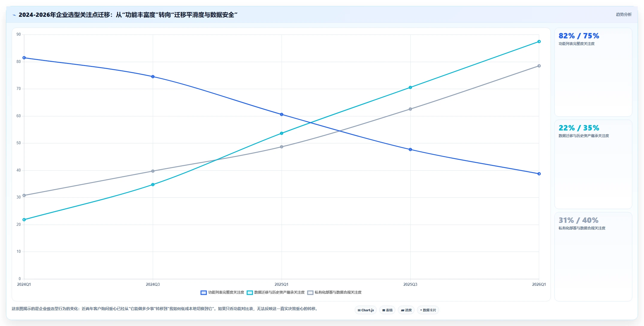
Task: Click the 2025Q1 x-axis label
Action: 282,284
